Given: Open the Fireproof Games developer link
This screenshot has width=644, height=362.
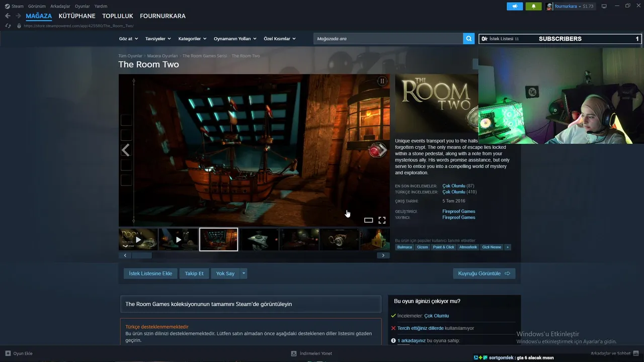Looking at the screenshot, I should pos(459,212).
